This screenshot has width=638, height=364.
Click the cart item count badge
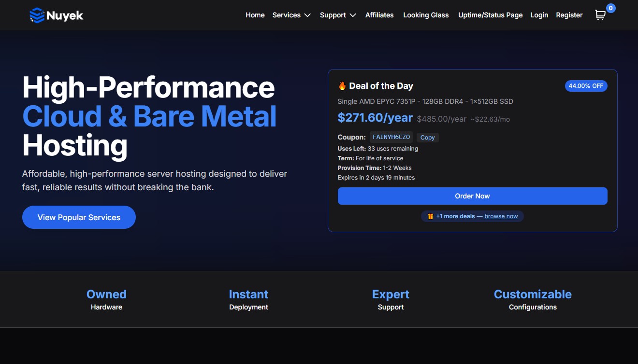611,8
